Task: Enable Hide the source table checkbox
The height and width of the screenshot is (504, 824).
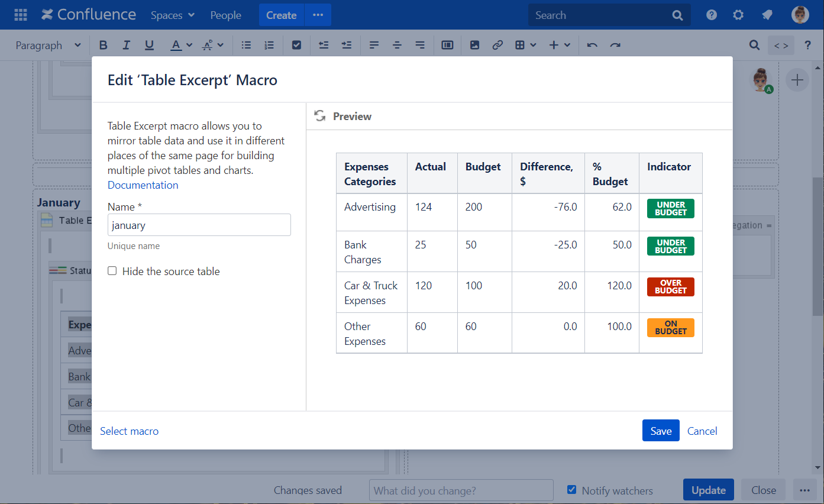Action: (x=112, y=271)
